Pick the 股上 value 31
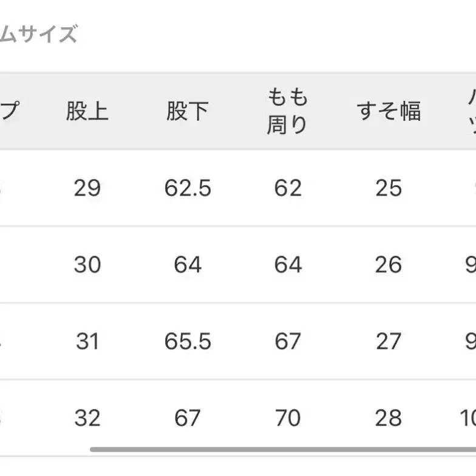This screenshot has height=476, width=476. [87, 341]
